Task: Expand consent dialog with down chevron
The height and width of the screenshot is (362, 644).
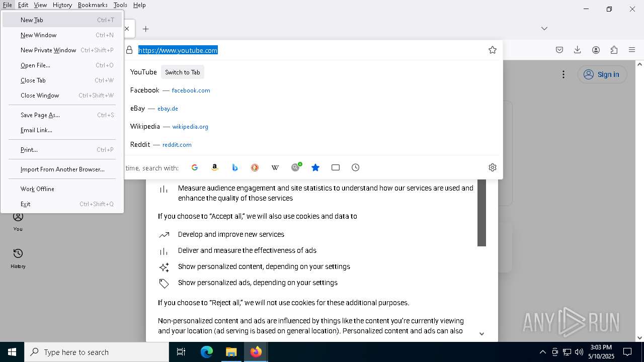Action: [x=481, y=334]
